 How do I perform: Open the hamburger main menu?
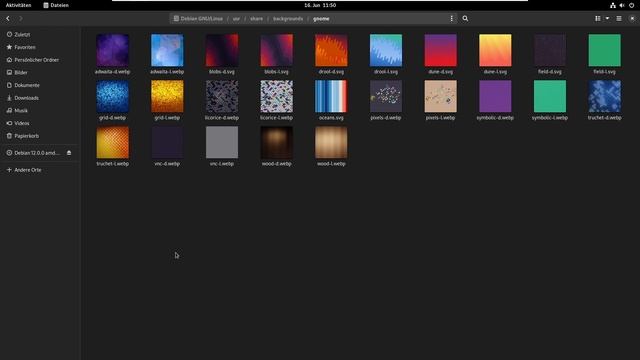pyautogui.click(x=619, y=18)
